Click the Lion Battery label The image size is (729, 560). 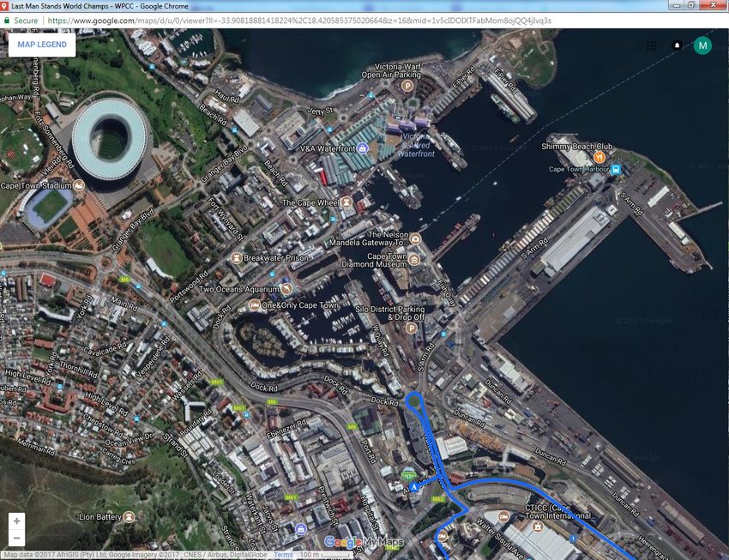100,517
